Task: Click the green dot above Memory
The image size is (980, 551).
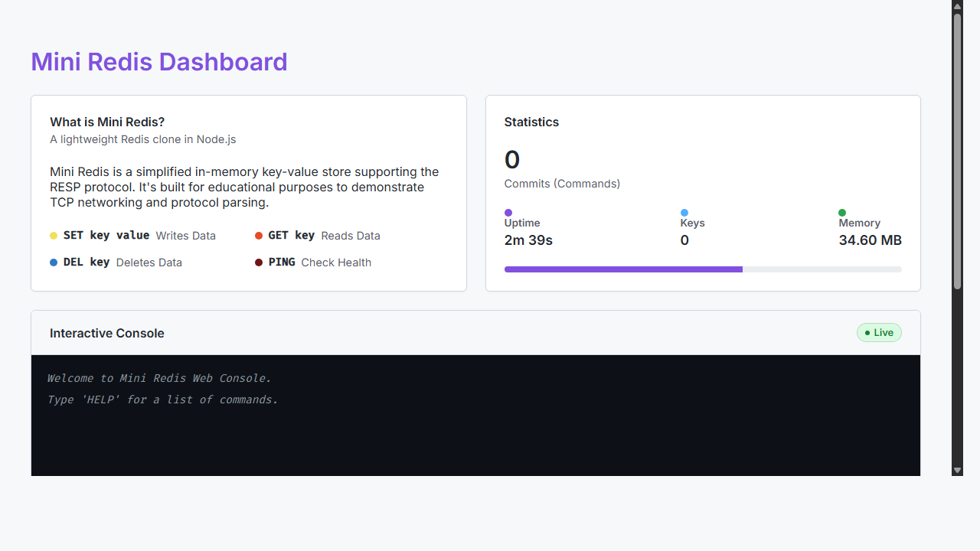Action: 842,213
